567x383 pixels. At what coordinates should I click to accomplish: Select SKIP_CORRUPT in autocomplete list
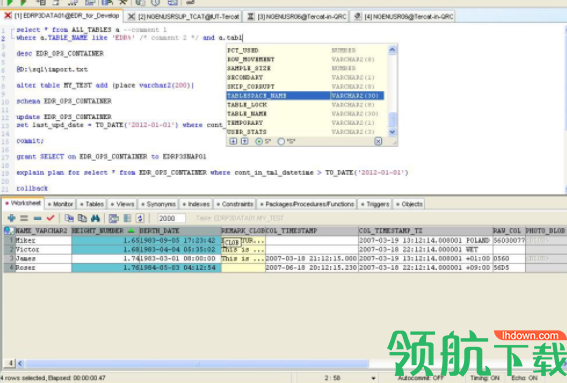(x=305, y=86)
